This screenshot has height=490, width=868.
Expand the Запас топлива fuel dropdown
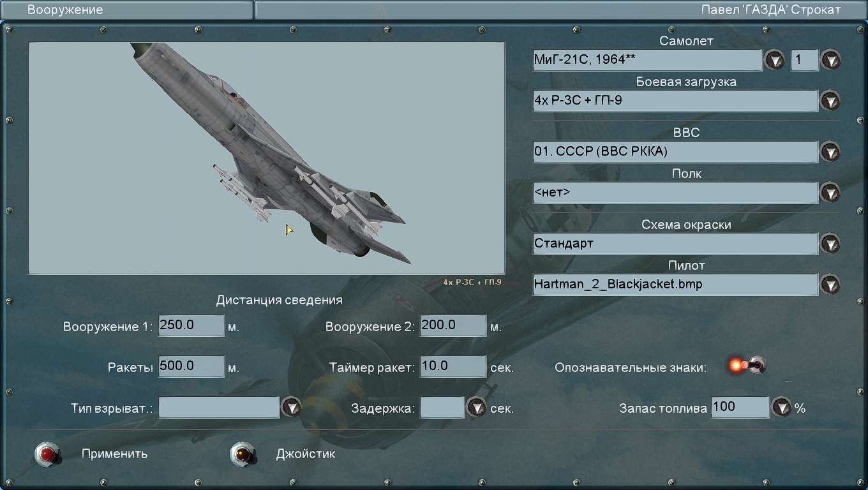point(782,407)
